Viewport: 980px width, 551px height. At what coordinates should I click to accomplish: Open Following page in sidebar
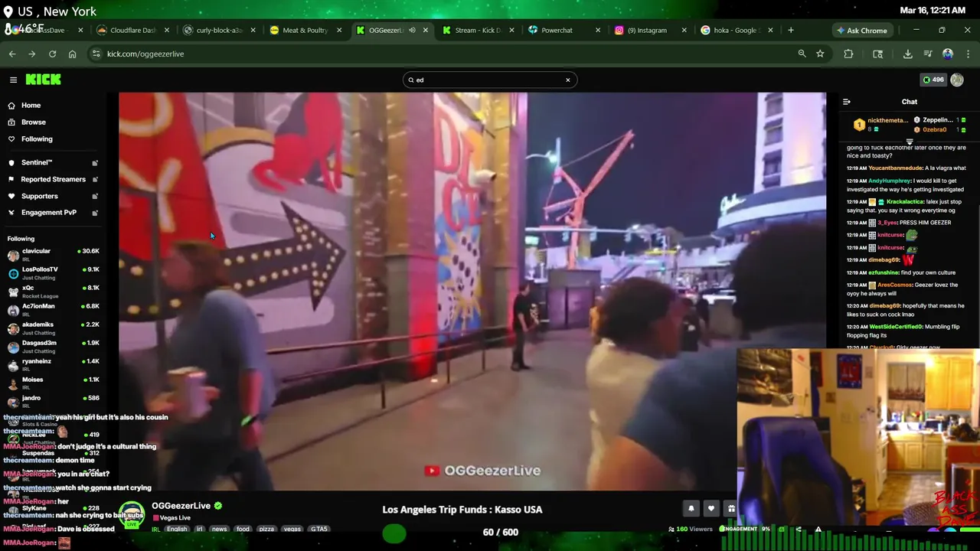click(37, 139)
